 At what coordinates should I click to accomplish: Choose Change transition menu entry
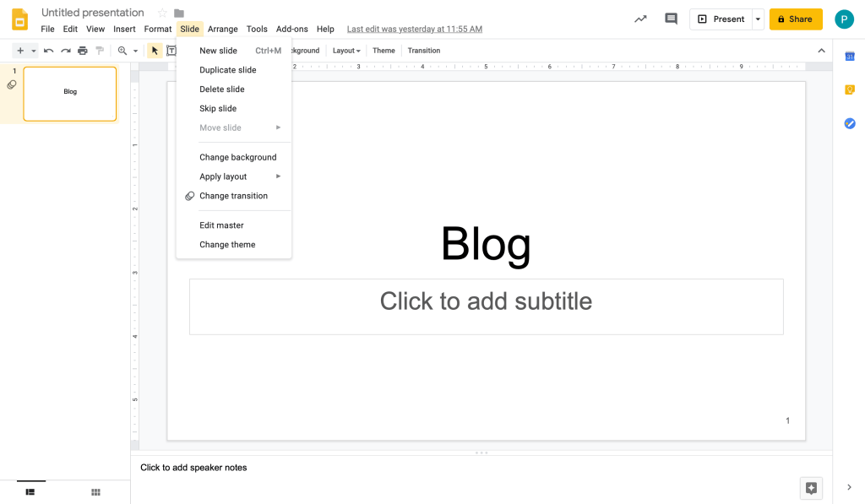click(x=233, y=196)
